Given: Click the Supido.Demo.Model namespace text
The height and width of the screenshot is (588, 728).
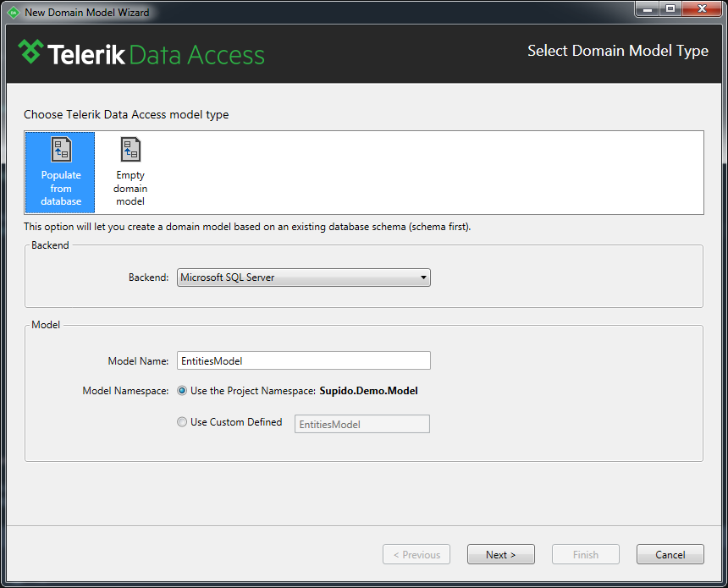Looking at the screenshot, I should [368, 391].
